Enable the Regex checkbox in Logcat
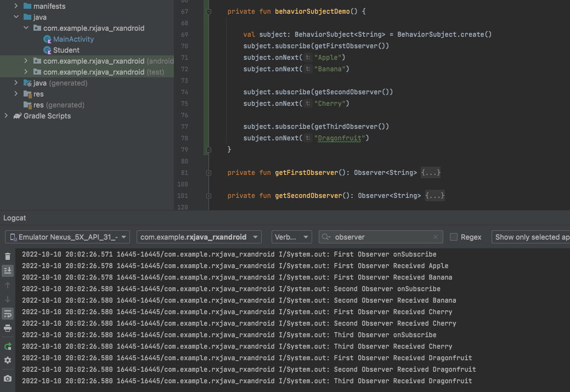The width and height of the screenshot is (570, 392). tap(453, 236)
